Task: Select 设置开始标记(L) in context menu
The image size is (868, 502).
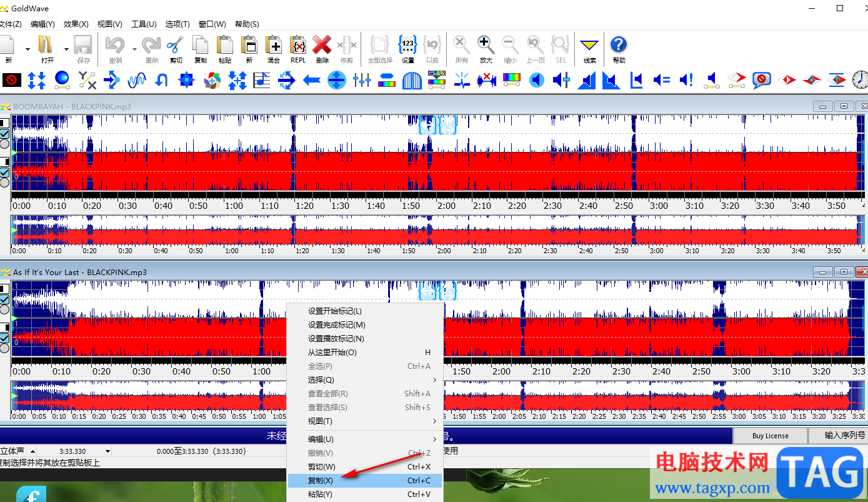Action: (x=365, y=311)
